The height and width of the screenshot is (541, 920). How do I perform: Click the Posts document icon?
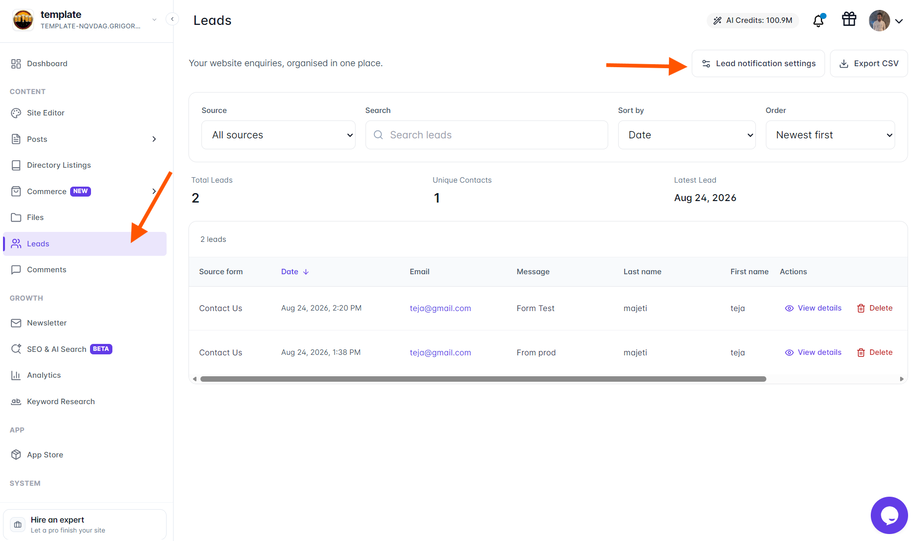(16, 139)
